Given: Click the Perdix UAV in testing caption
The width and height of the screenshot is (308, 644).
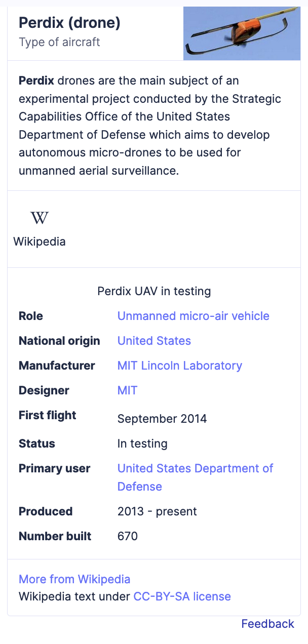Looking at the screenshot, I should click(x=154, y=291).
